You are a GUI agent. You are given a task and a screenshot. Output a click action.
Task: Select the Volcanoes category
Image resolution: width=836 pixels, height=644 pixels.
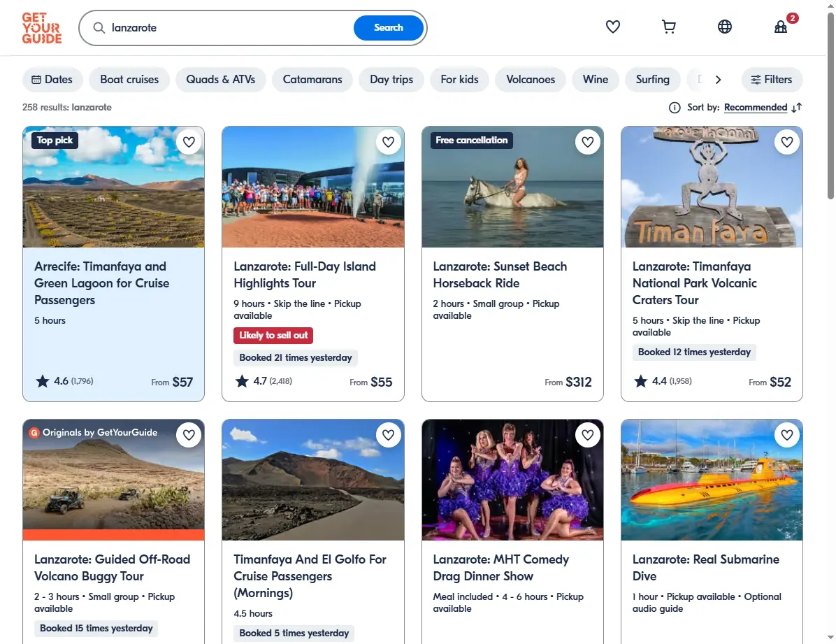[x=531, y=80]
